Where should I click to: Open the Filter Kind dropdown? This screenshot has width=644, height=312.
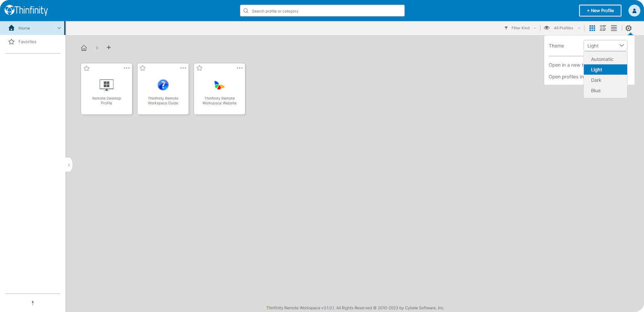(520, 28)
